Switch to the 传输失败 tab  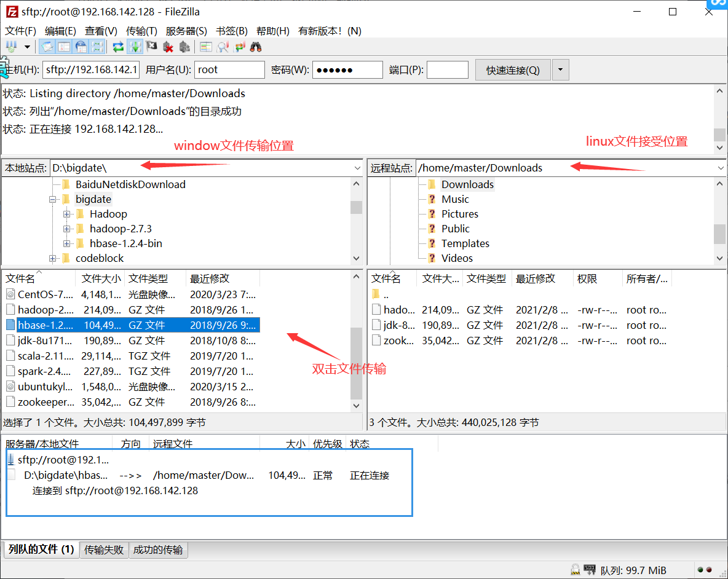[x=104, y=549]
